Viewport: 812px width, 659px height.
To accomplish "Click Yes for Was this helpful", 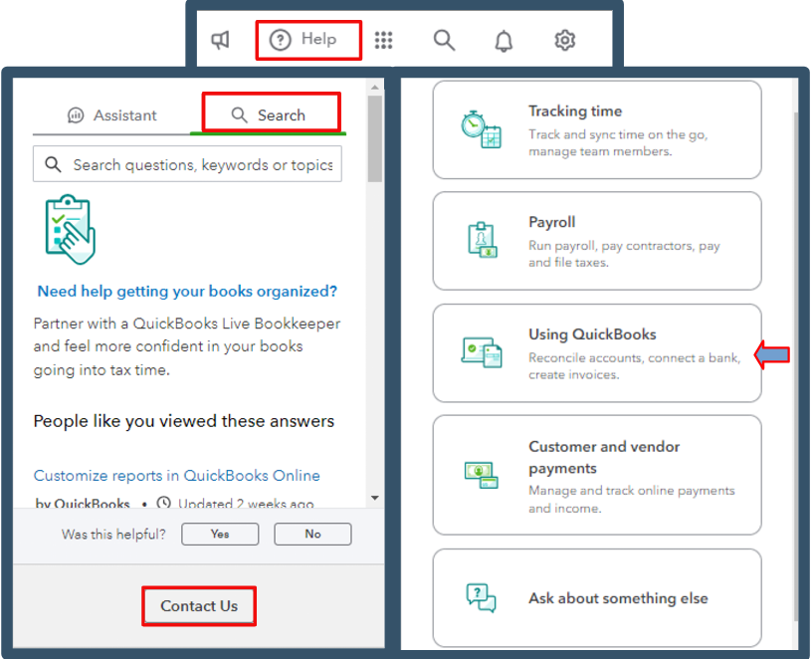I will point(220,535).
